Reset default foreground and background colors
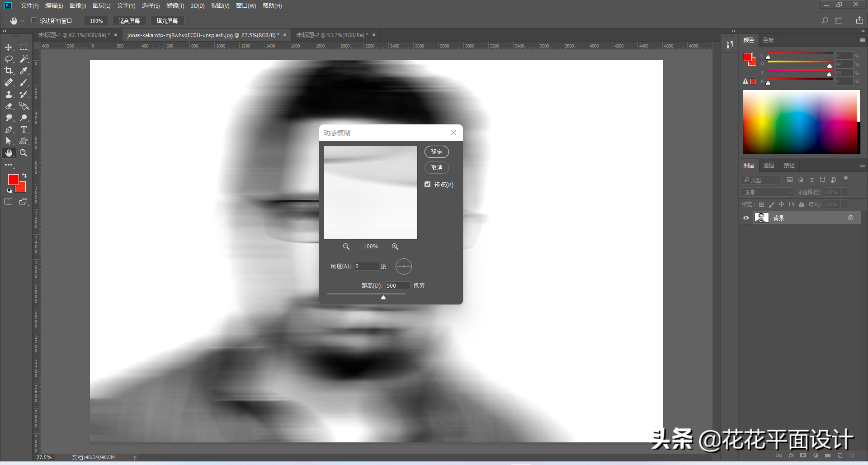The image size is (868, 465). point(9,191)
